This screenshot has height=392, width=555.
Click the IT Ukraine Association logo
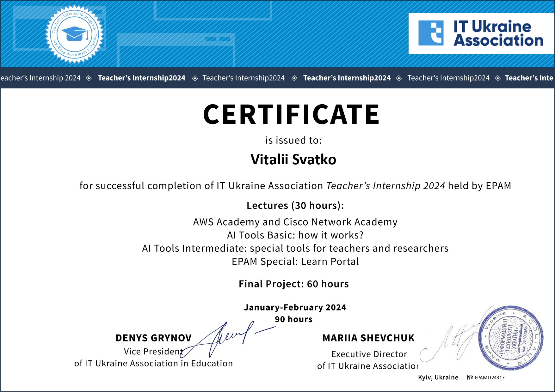click(x=481, y=33)
